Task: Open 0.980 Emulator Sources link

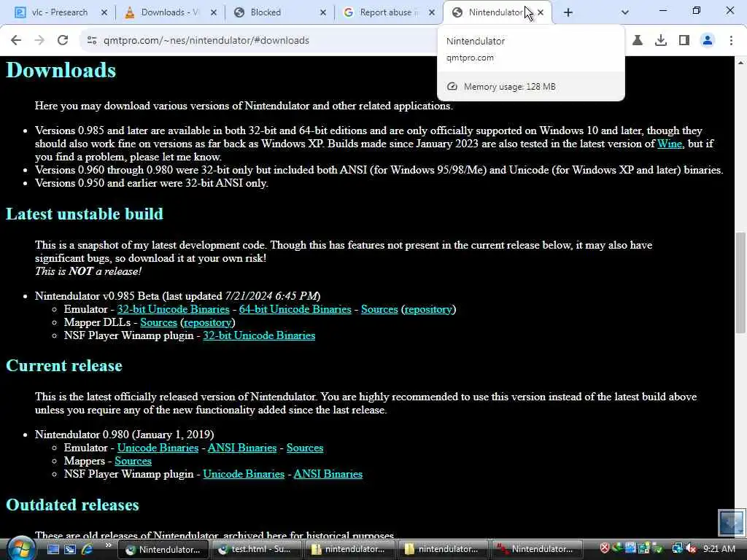Action: coord(305,448)
